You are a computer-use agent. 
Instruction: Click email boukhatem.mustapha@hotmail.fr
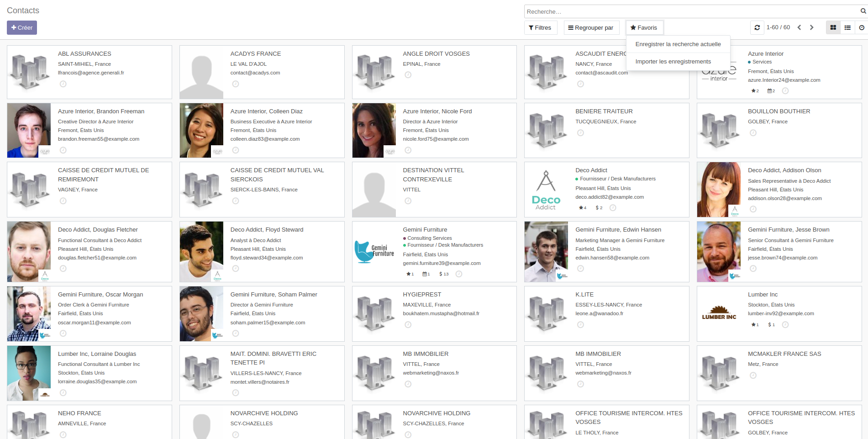[x=441, y=313]
